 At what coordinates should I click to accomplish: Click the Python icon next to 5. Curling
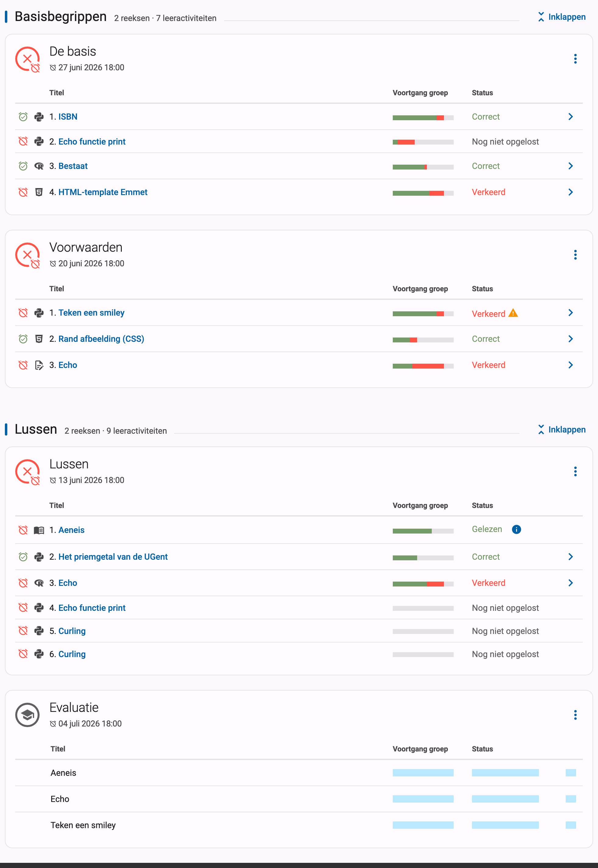(x=39, y=631)
